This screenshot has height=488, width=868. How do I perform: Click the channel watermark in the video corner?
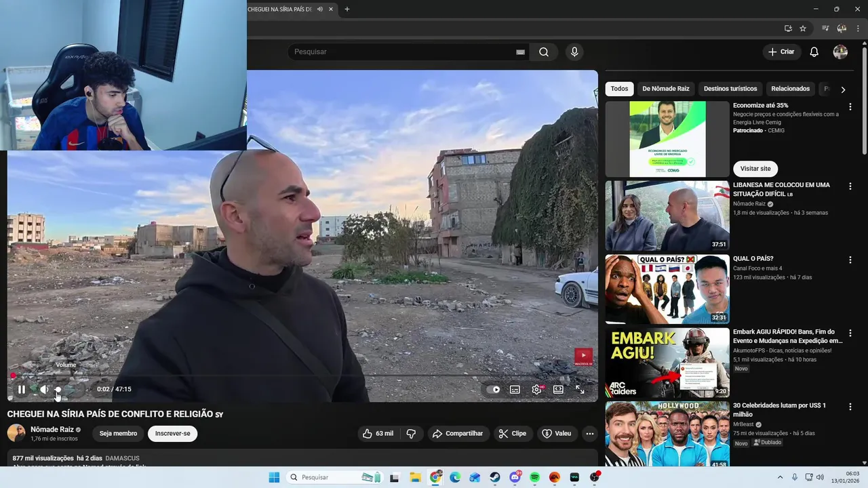pyautogui.click(x=584, y=357)
